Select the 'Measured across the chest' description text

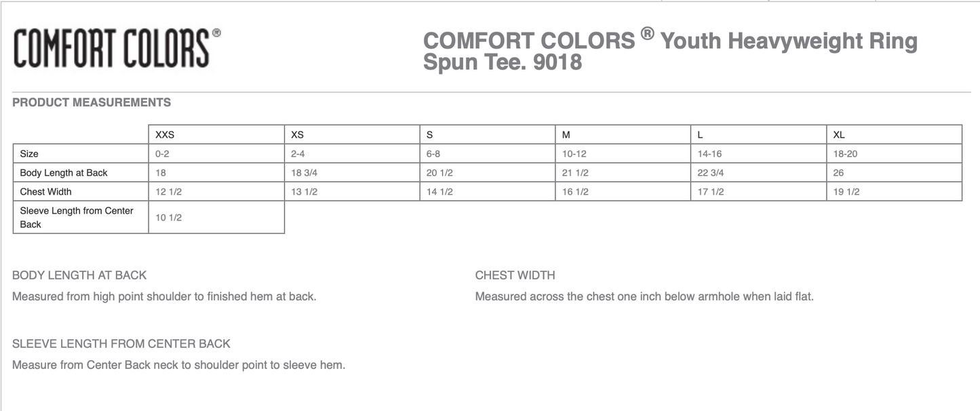click(644, 296)
